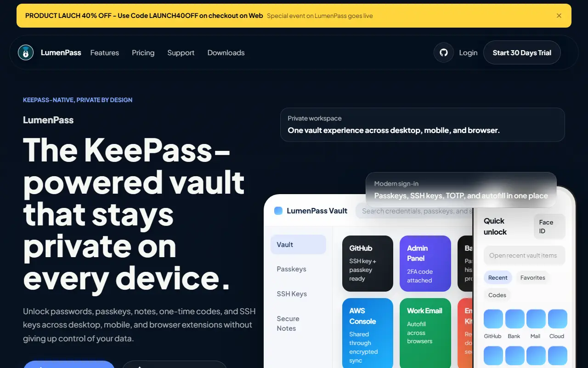The height and width of the screenshot is (368, 588).
Task: Open the GitHub icon link in the navbar
Action: coord(444,52)
